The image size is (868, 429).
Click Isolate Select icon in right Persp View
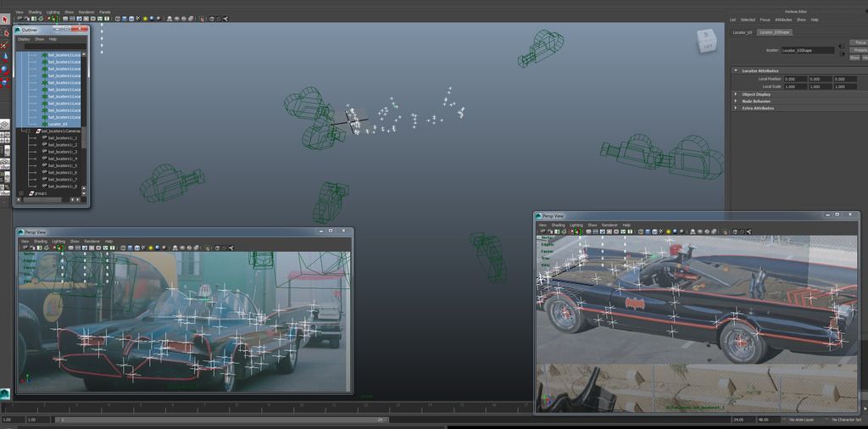click(x=726, y=232)
